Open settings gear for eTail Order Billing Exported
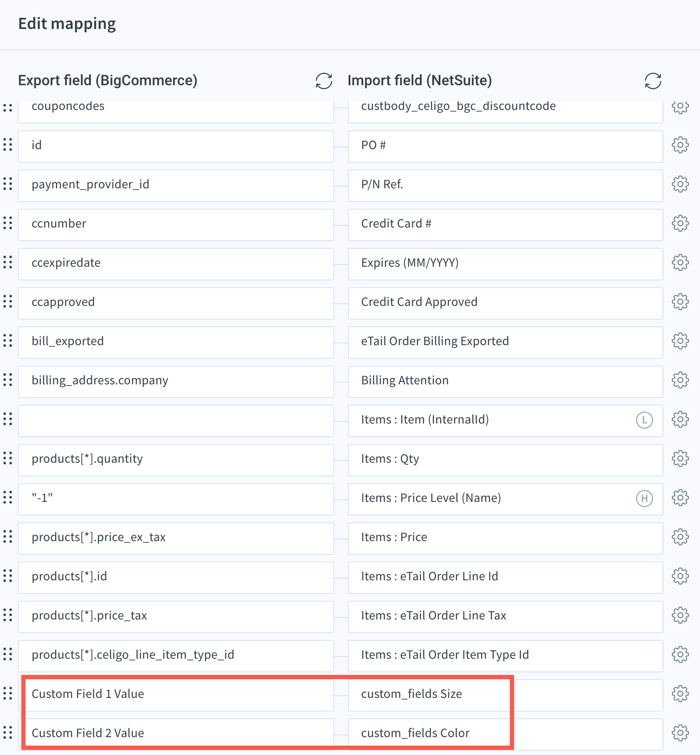Screen dimensions: 700x755 pyautogui.click(x=680, y=341)
